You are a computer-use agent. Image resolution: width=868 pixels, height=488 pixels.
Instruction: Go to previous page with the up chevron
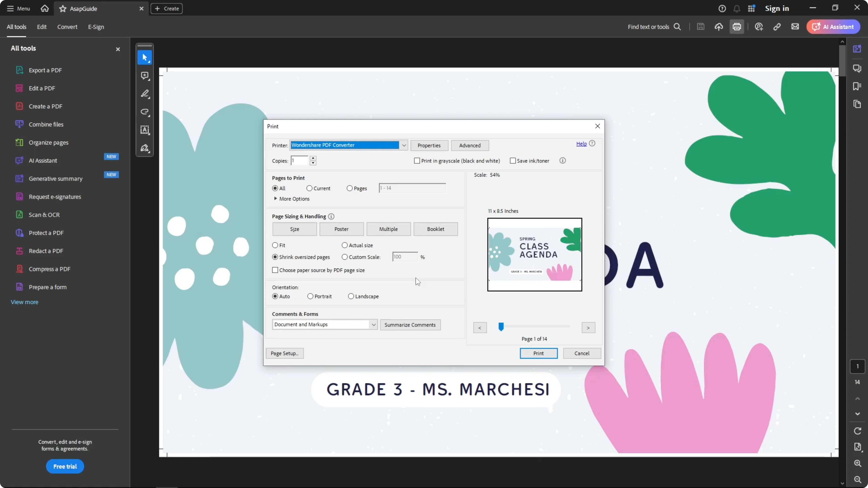coord(858,399)
